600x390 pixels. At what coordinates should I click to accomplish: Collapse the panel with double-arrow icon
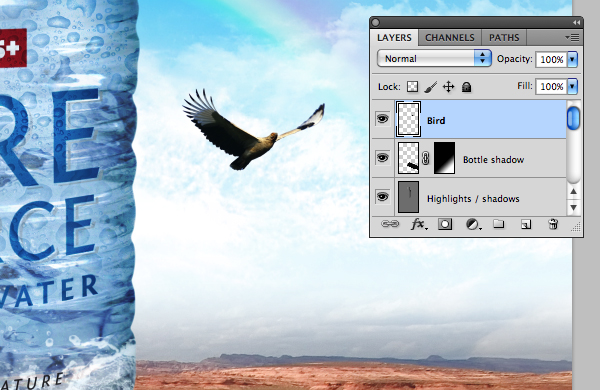(x=576, y=23)
